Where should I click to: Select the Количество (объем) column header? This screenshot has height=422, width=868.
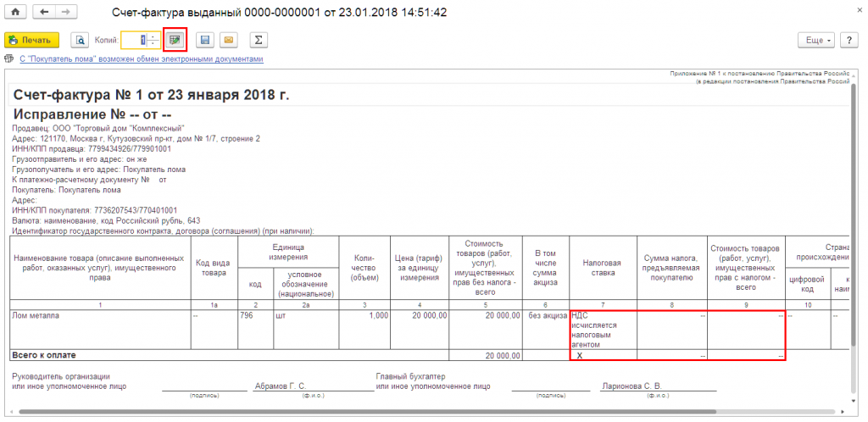point(364,268)
